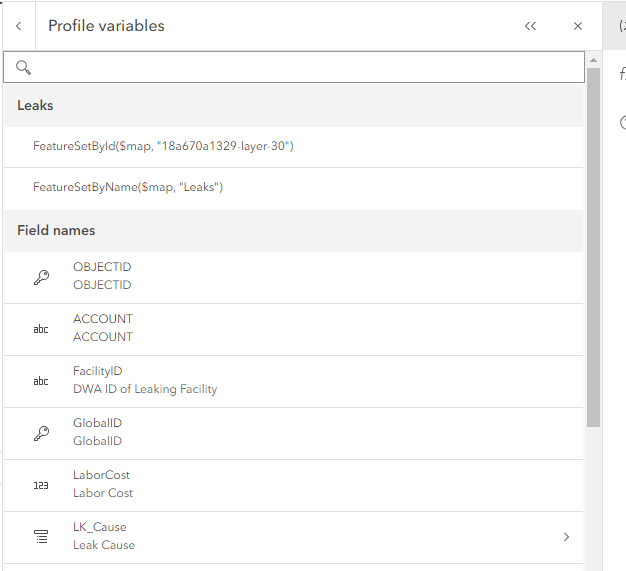This screenshot has height=571, width=626.
Task: Click key icon beside OBJECTID field
Action: [41, 277]
